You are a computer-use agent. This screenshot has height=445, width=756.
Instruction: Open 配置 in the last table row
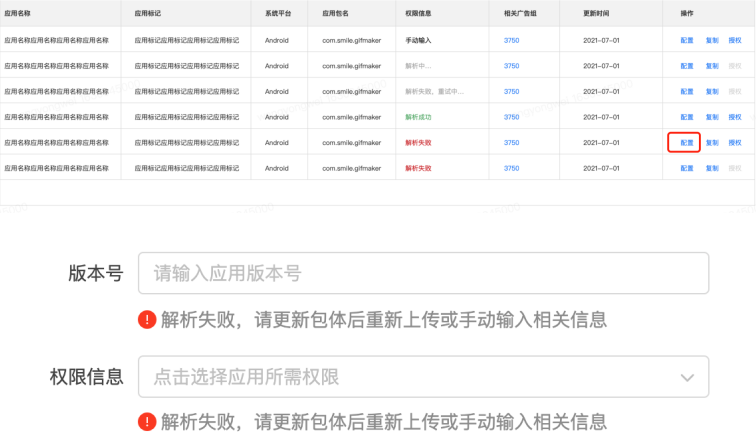click(686, 168)
